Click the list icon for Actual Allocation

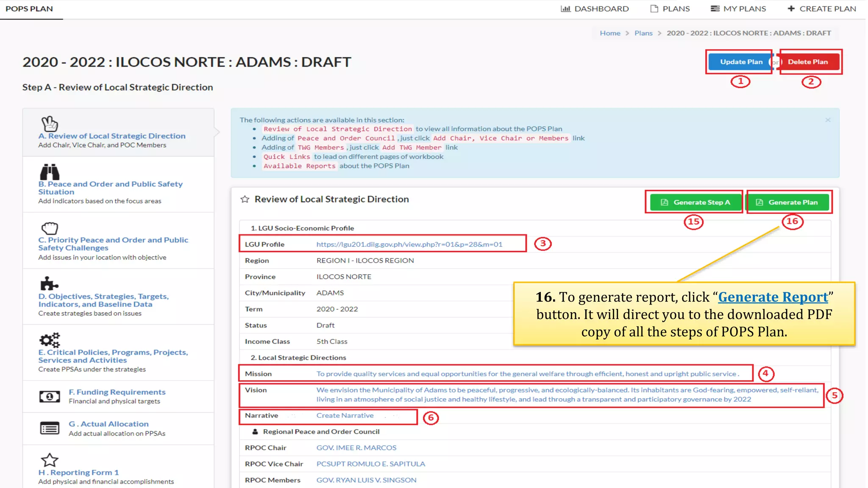pyautogui.click(x=50, y=428)
